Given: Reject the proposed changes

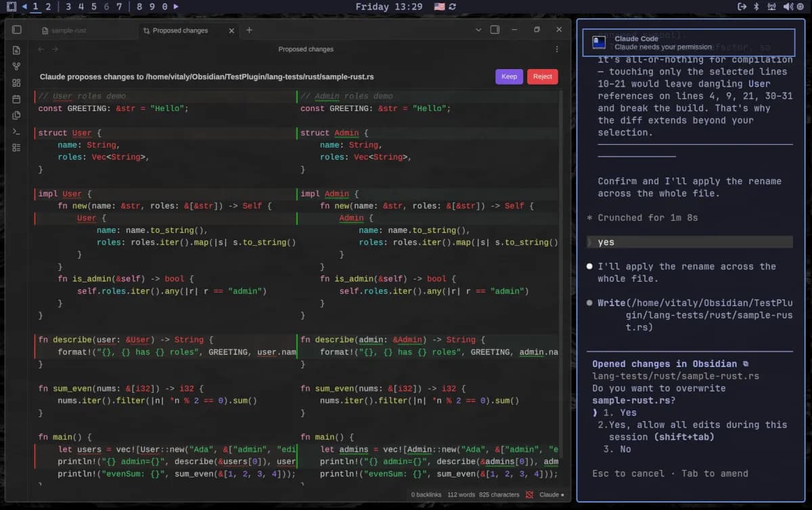Looking at the screenshot, I should pyautogui.click(x=543, y=77).
